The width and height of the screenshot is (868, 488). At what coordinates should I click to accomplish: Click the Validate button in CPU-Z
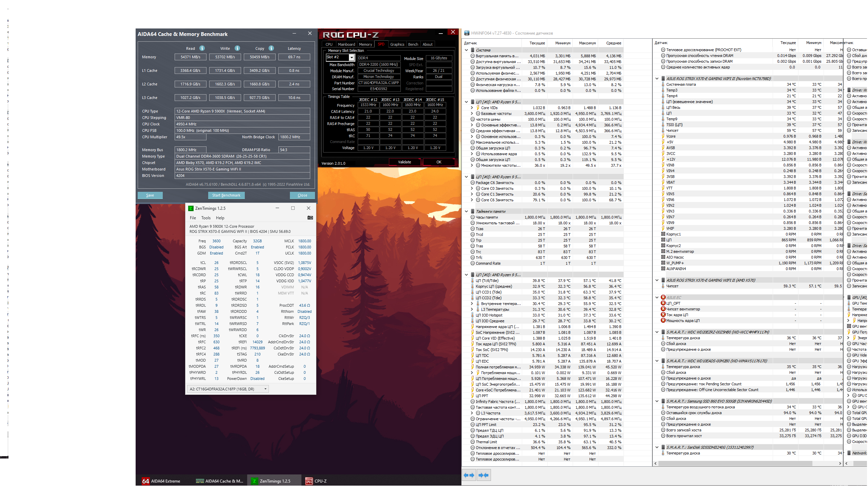(404, 162)
